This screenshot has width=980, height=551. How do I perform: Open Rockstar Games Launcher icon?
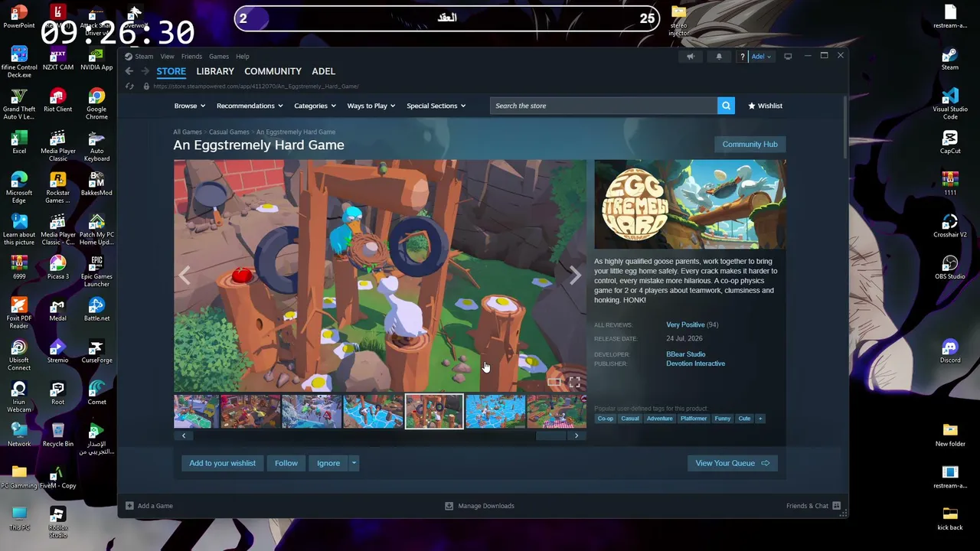click(x=57, y=188)
